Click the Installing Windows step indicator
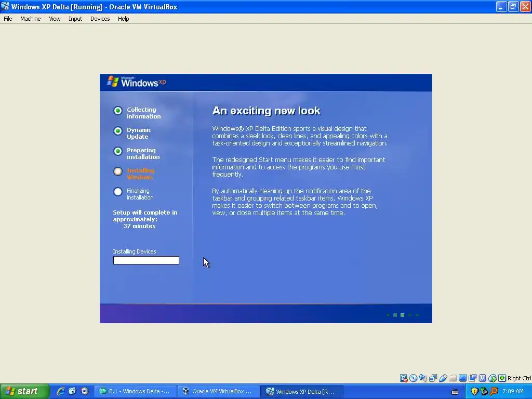532x399 pixels. [118, 171]
